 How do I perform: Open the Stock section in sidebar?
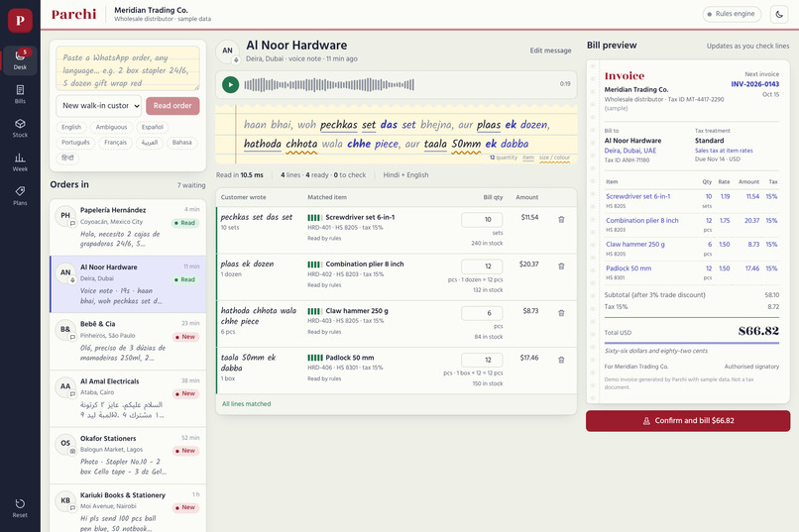click(x=20, y=128)
